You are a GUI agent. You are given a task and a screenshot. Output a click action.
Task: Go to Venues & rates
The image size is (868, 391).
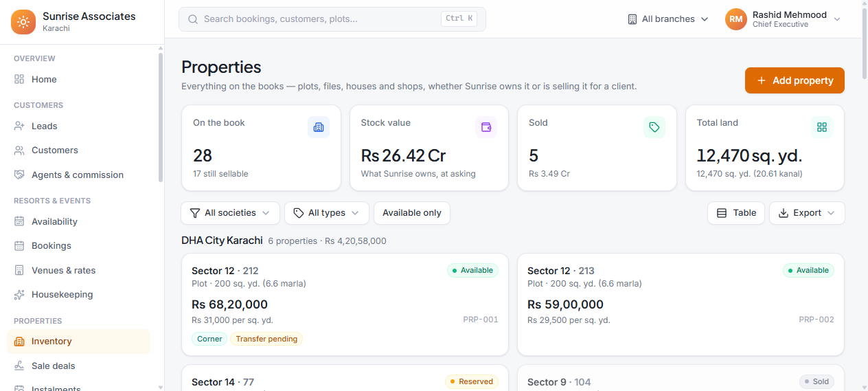(78, 270)
